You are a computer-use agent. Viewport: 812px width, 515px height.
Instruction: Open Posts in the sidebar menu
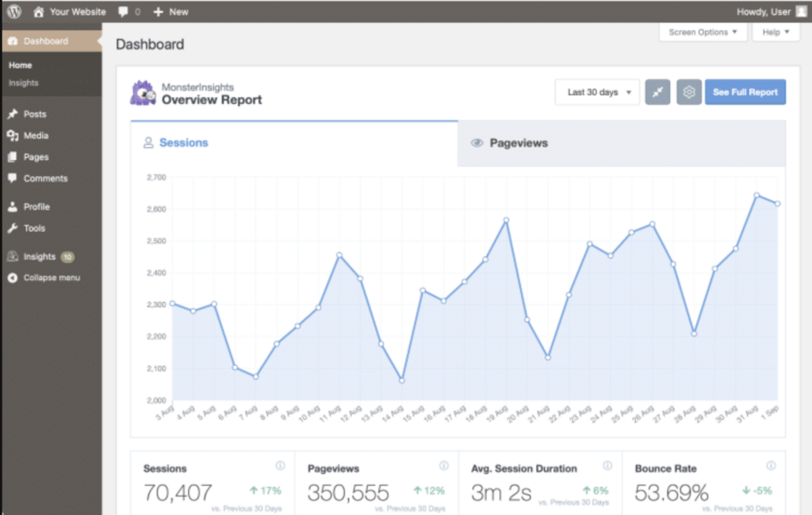coord(34,114)
